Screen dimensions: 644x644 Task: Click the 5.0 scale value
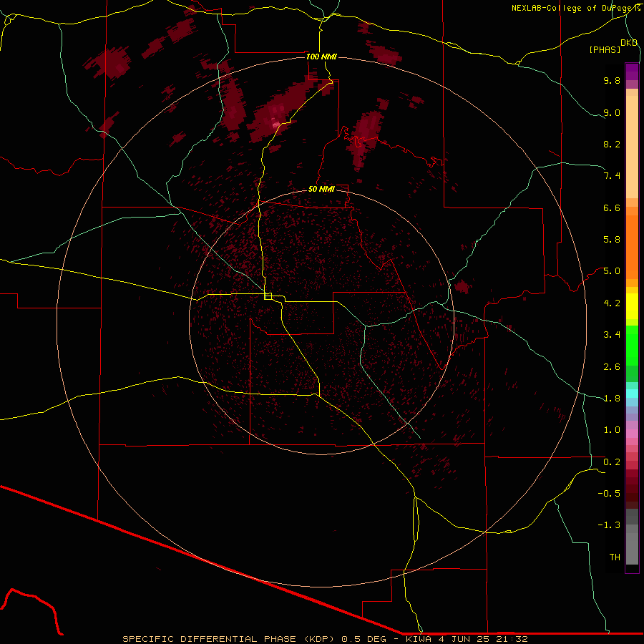[612, 271]
